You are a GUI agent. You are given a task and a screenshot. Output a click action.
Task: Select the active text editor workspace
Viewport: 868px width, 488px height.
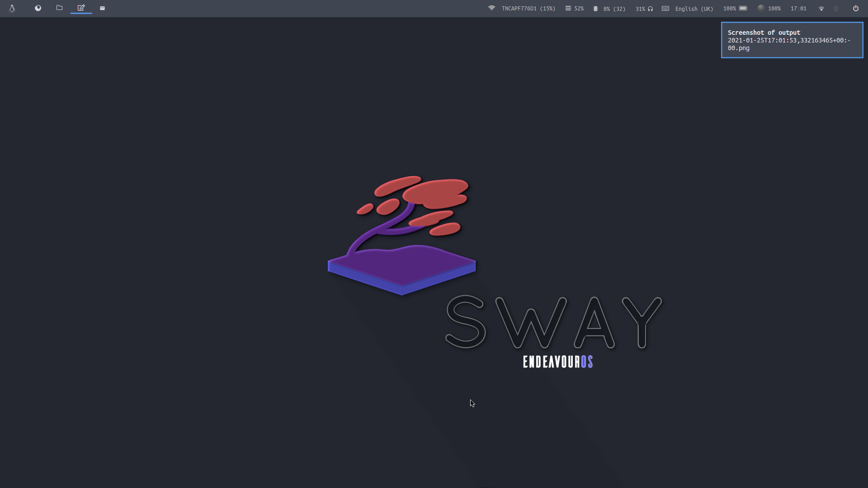tap(81, 8)
